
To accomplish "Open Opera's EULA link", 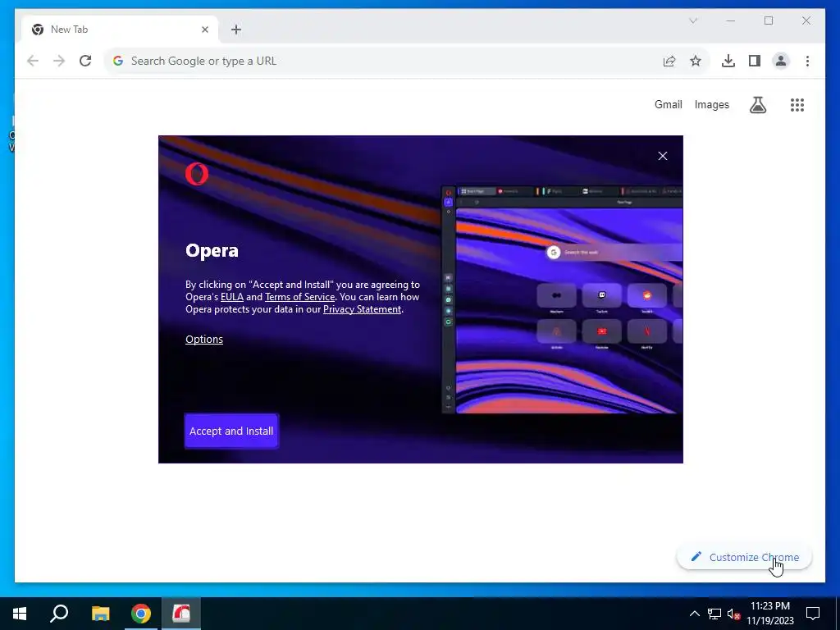I will click(x=232, y=297).
